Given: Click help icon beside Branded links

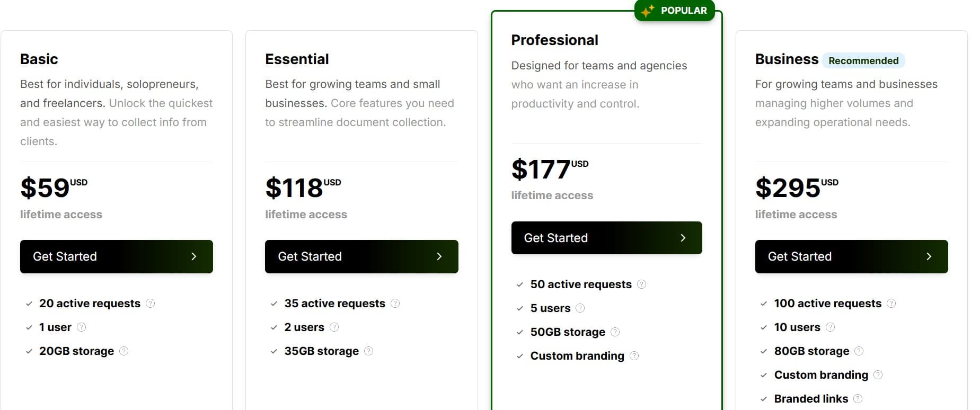Looking at the screenshot, I should (858, 399).
